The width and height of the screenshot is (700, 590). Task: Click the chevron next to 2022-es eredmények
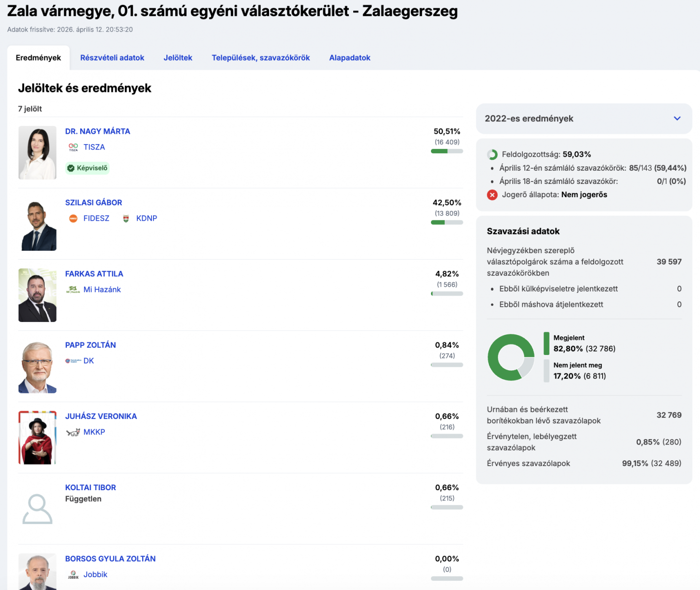[677, 118]
